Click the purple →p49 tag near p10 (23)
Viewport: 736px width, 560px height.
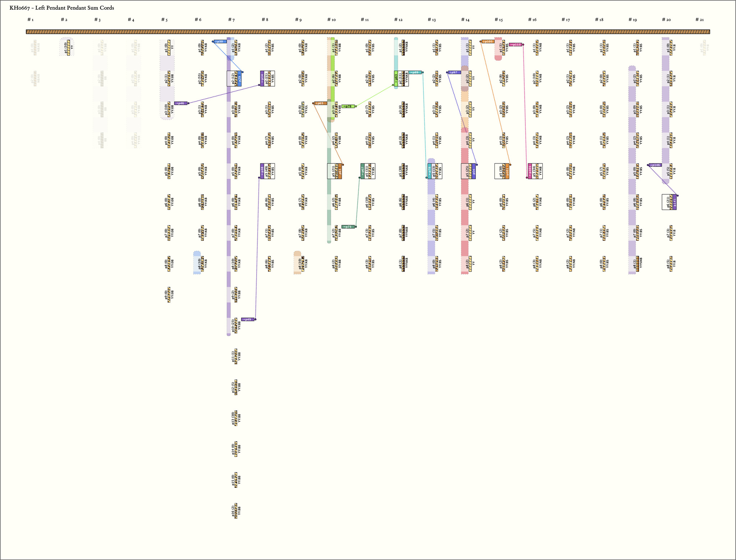click(x=248, y=319)
